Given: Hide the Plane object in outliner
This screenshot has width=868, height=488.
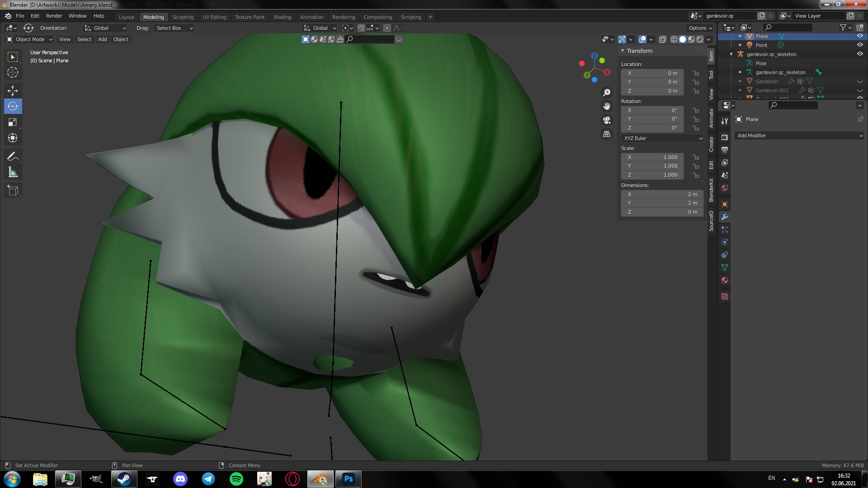Looking at the screenshot, I should [x=860, y=36].
